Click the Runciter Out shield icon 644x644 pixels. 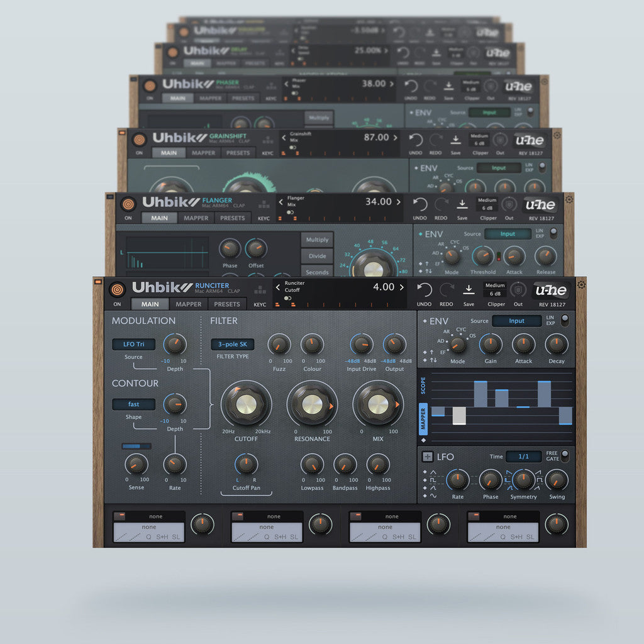point(518,289)
